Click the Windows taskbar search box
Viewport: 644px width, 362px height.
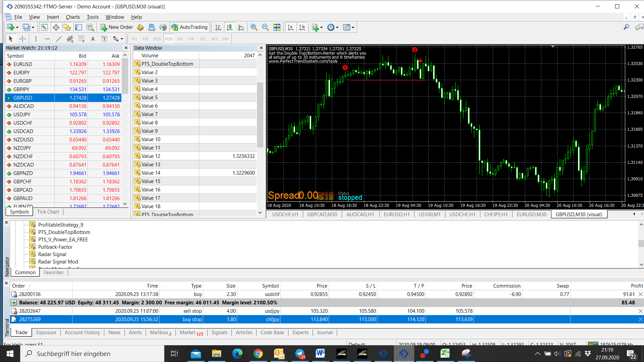coord(92,354)
